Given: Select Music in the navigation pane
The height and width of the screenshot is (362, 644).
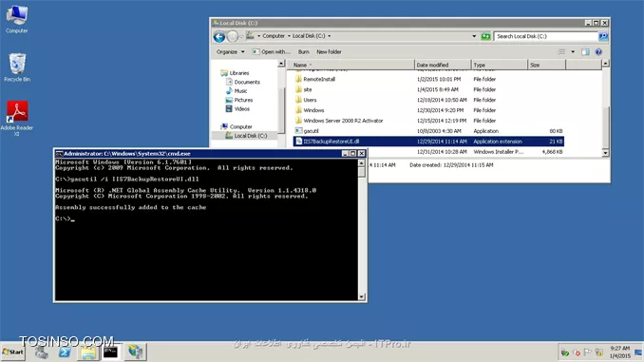Looking at the screenshot, I should tap(237, 91).
